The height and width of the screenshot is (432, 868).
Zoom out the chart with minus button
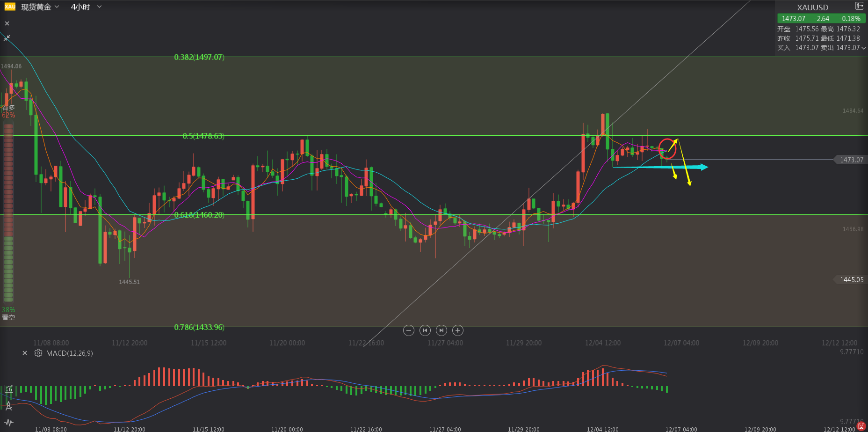408,330
